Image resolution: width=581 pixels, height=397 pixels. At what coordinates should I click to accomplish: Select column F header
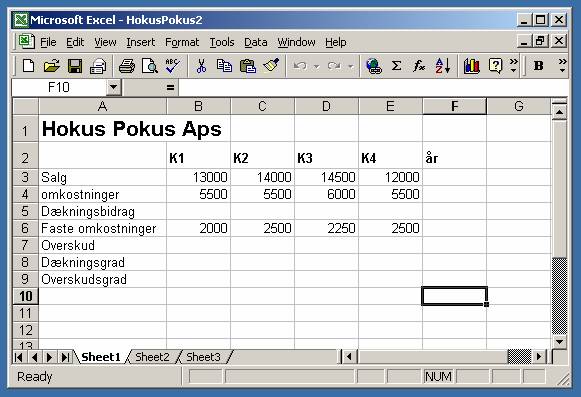click(454, 106)
